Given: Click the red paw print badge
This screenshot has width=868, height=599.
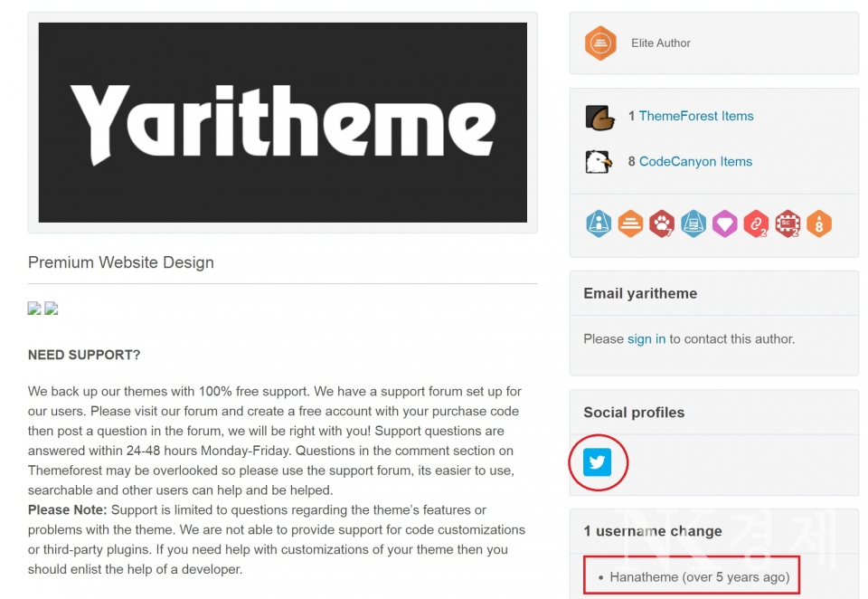Looking at the screenshot, I should 662,223.
